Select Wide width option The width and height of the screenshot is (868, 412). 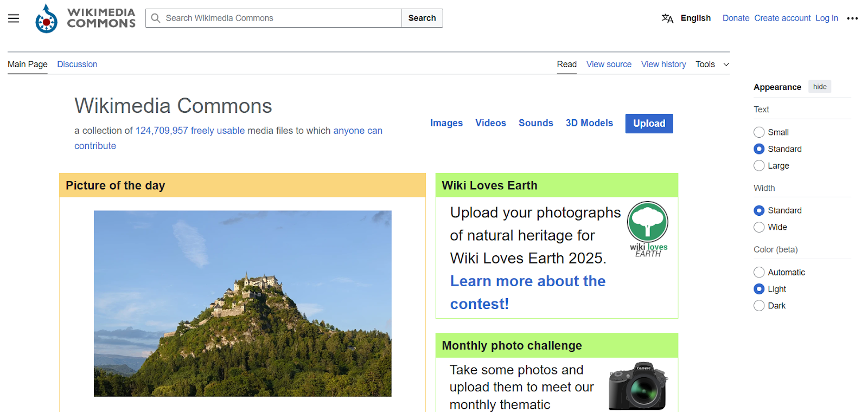(759, 227)
